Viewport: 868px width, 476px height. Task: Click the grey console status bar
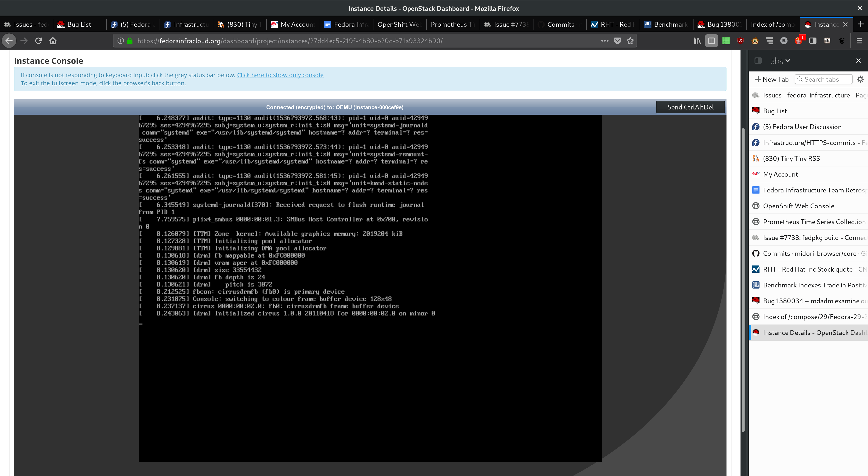pos(335,107)
